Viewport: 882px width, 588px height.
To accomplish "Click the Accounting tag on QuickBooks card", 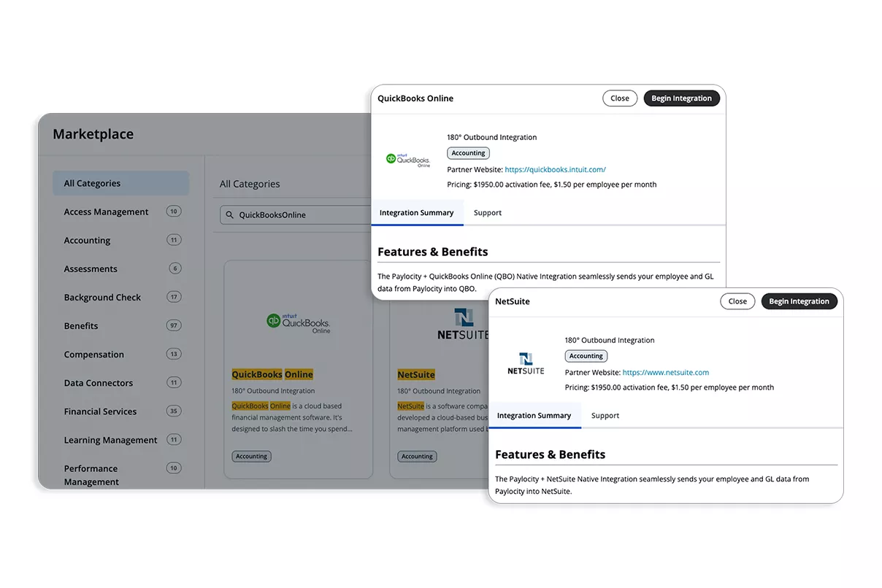I will point(251,456).
